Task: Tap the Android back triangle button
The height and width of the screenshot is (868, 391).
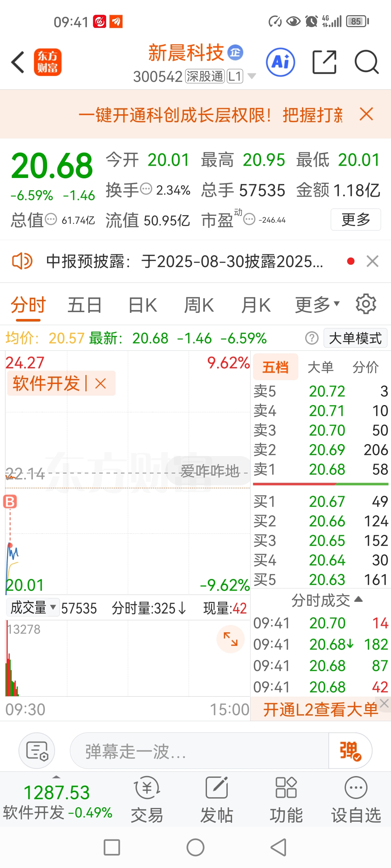Action: (279, 847)
